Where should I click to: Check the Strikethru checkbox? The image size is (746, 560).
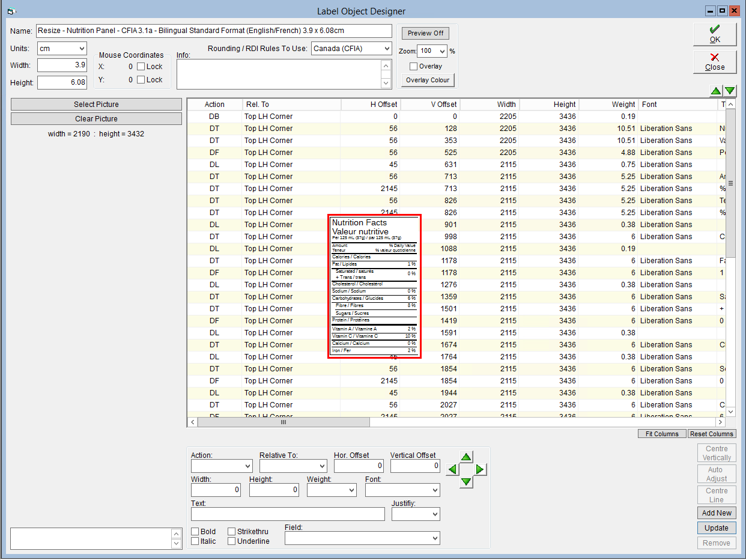[x=232, y=532]
